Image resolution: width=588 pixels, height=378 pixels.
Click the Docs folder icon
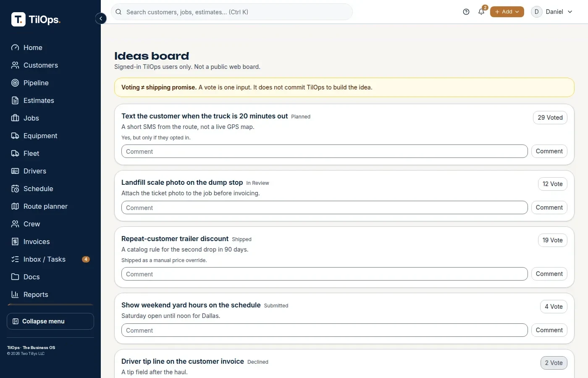point(15,277)
